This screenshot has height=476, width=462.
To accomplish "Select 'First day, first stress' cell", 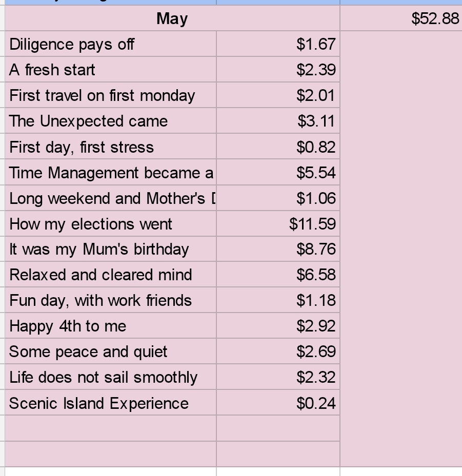I will pyautogui.click(x=111, y=147).
